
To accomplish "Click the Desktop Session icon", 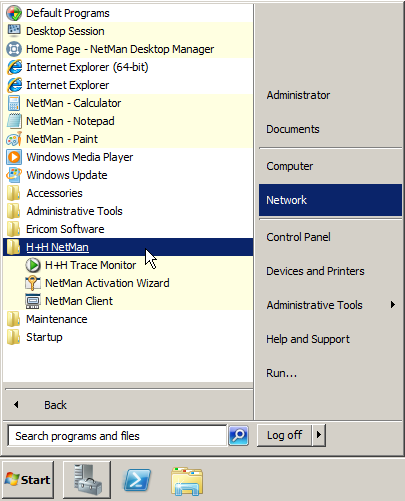I will [x=14, y=31].
